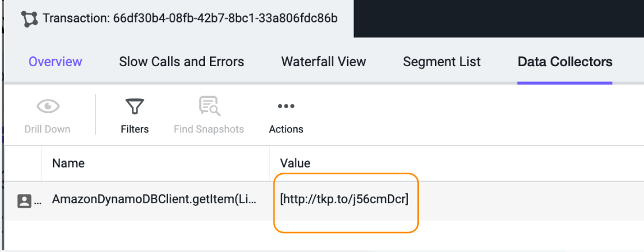This screenshot has height=252, width=644.
Task: Select the Transaction 66df30b4 tab title
Action: [x=190, y=18]
